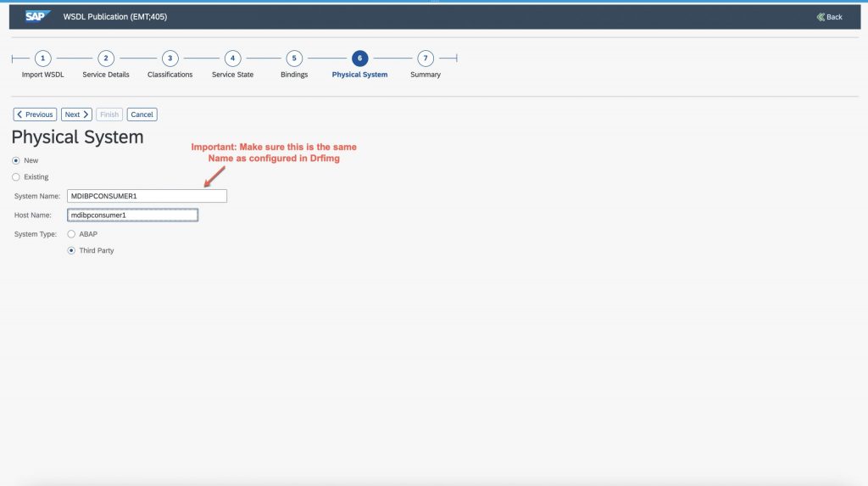Image resolution: width=868 pixels, height=486 pixels.
Task: Choose ABAP system type
Action: coord(71,234)
